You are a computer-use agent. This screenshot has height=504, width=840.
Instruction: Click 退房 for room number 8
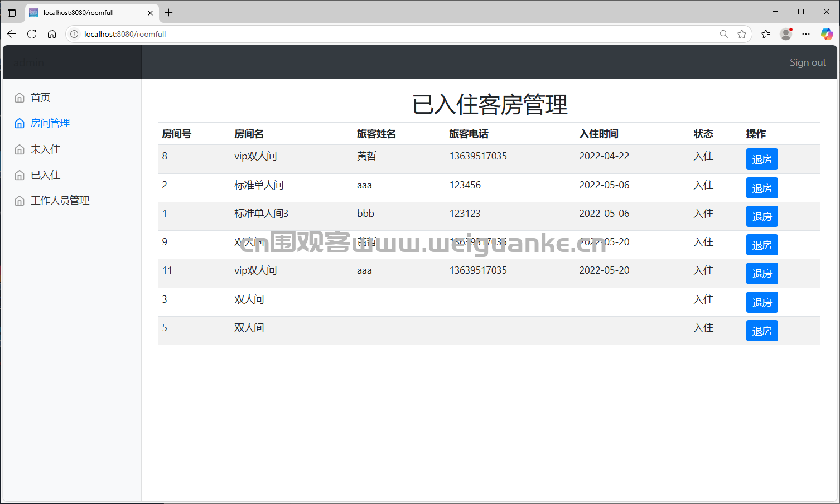[762, 159]
